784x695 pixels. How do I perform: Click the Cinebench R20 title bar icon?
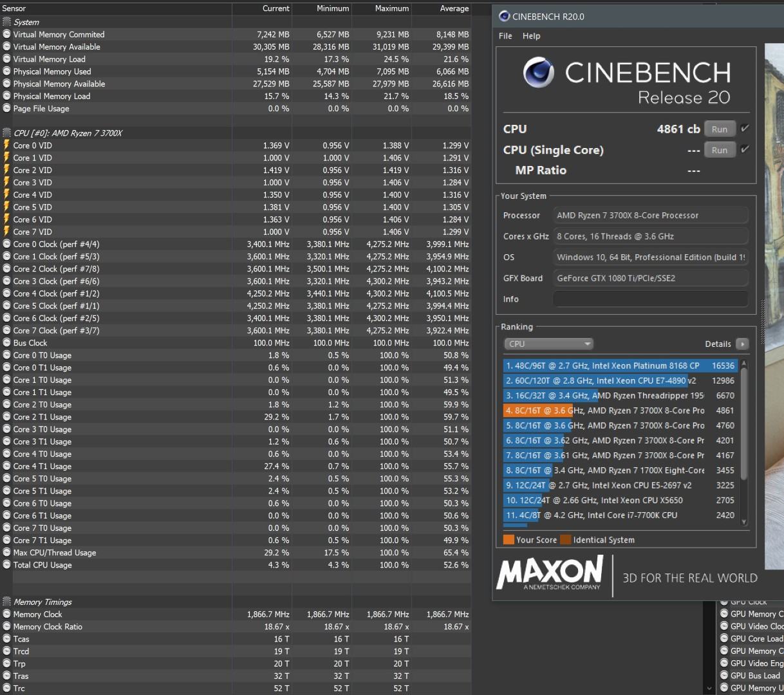tap(504, 16)
